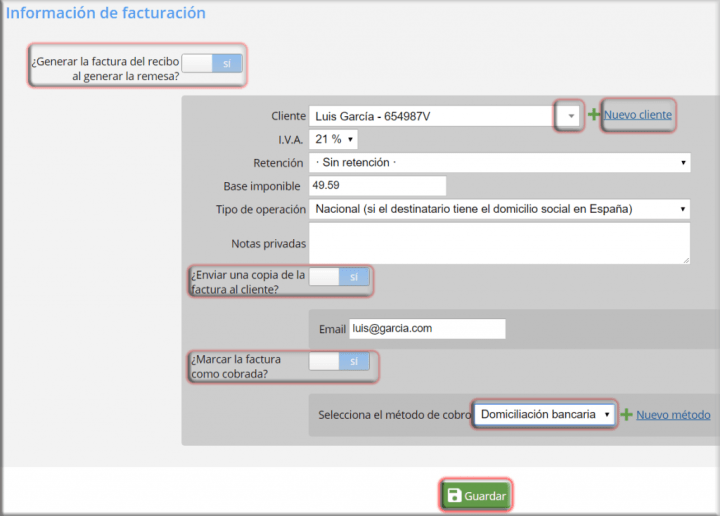Click the Base imponible field

coord(377,185)
